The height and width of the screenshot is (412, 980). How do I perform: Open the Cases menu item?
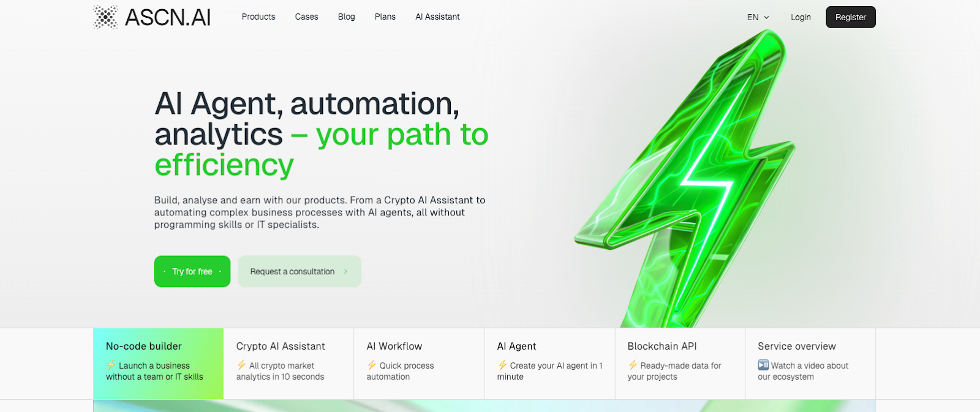pos(306,17)
